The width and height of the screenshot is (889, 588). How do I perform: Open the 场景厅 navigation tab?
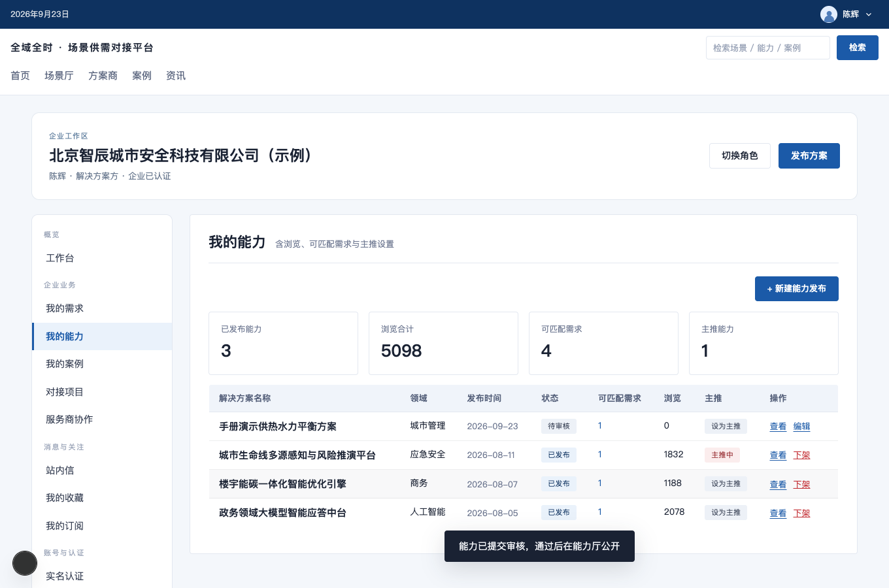coord(59,76)
